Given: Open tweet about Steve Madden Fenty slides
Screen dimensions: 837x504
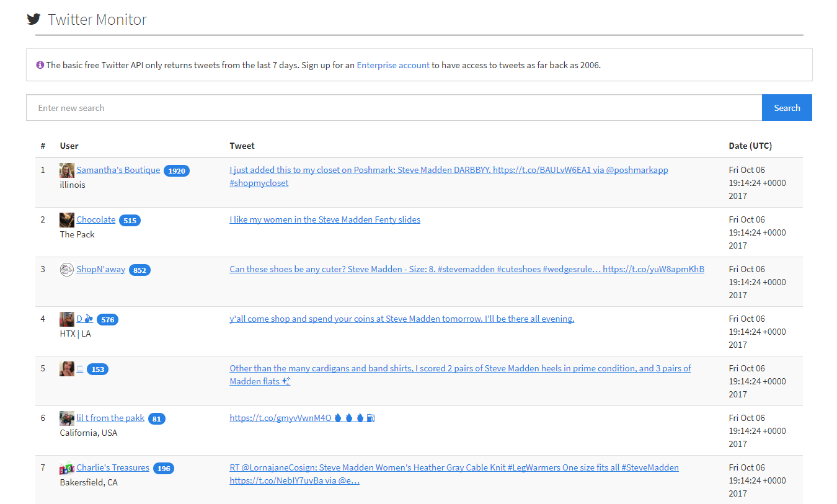Looking at the screenshot, I should pos(325,219).
